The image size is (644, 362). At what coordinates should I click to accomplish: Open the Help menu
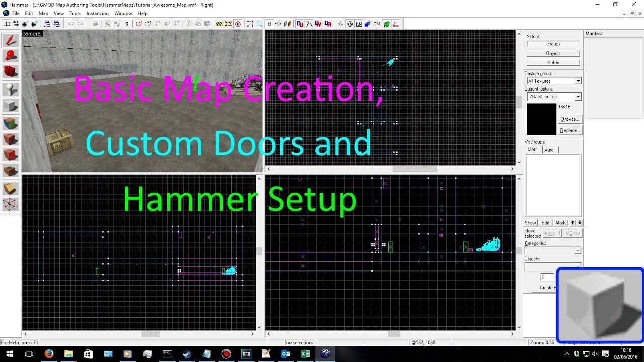click(142, 13)
